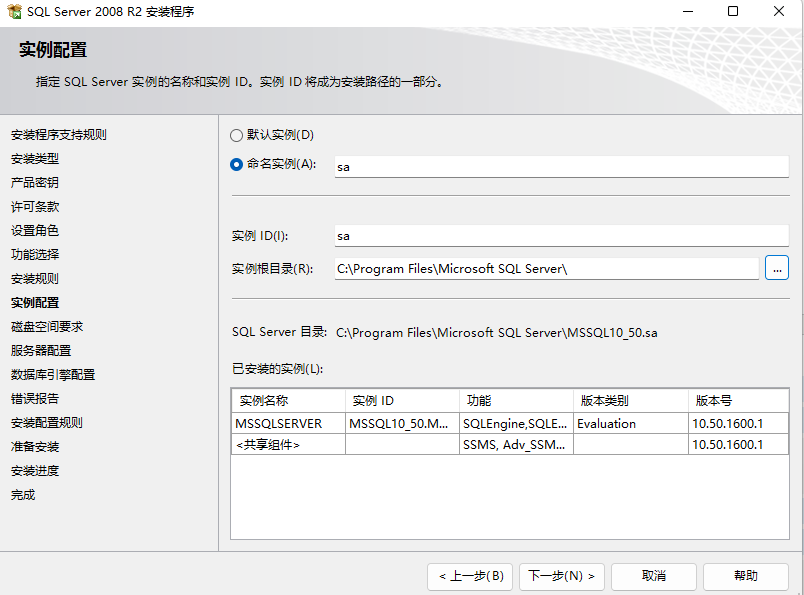Cancel setup with 取消 button
The width and height of the screenshot is (804, 595).
[x=654, y=577]
